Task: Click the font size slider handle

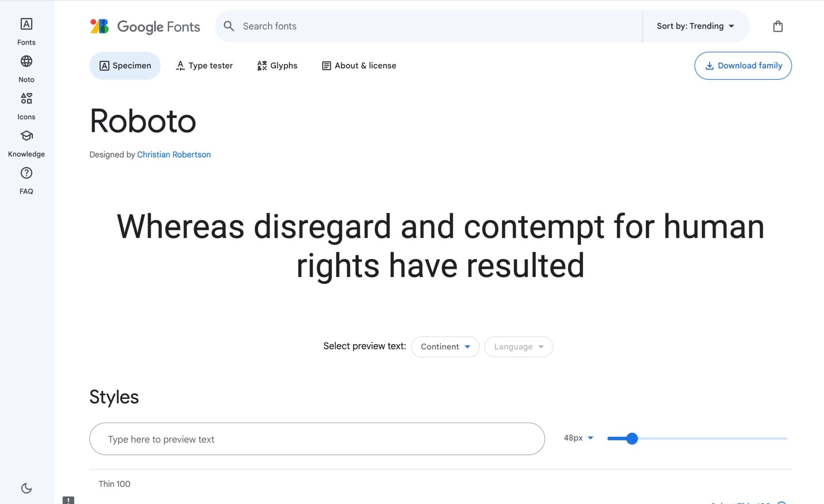Action: (632, 438)
